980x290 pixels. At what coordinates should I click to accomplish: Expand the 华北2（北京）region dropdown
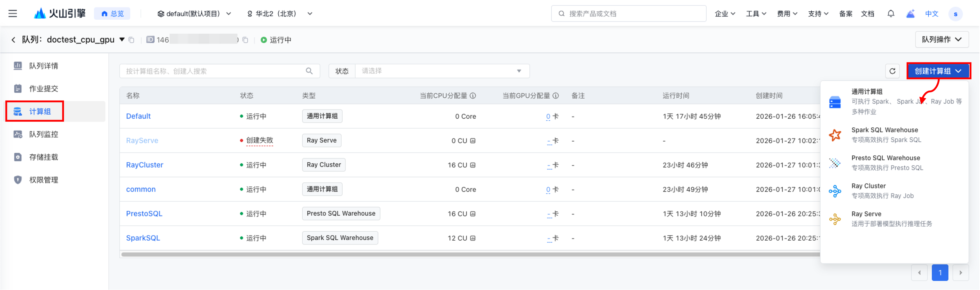click(280, 14)
